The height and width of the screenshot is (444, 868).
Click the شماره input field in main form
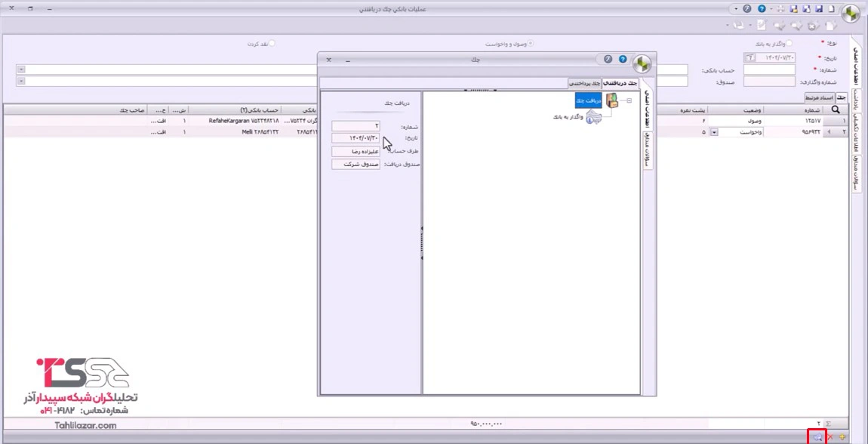pyautogui.click(x=769, y=69)
